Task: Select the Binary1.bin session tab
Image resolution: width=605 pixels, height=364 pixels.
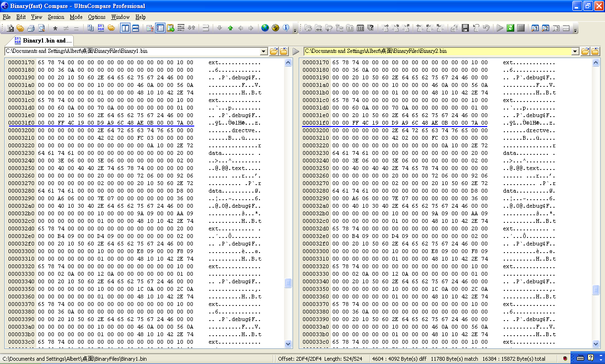Action: click(43, 40)
